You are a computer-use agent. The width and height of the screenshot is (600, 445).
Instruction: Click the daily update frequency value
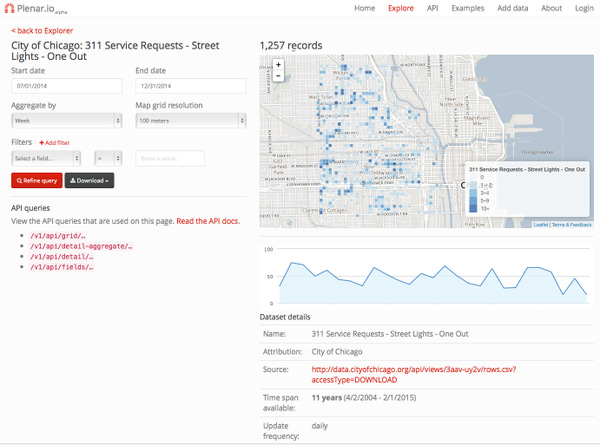(320, 426)
